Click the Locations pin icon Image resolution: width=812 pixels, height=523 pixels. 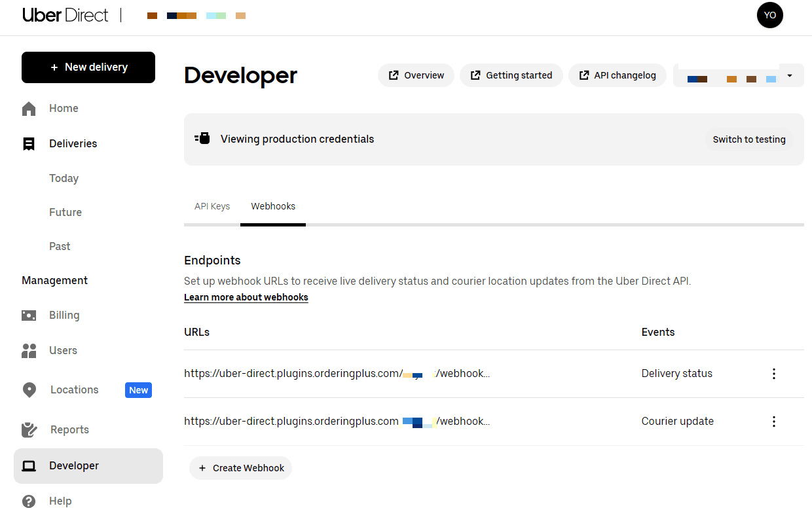tap(29, 390)
